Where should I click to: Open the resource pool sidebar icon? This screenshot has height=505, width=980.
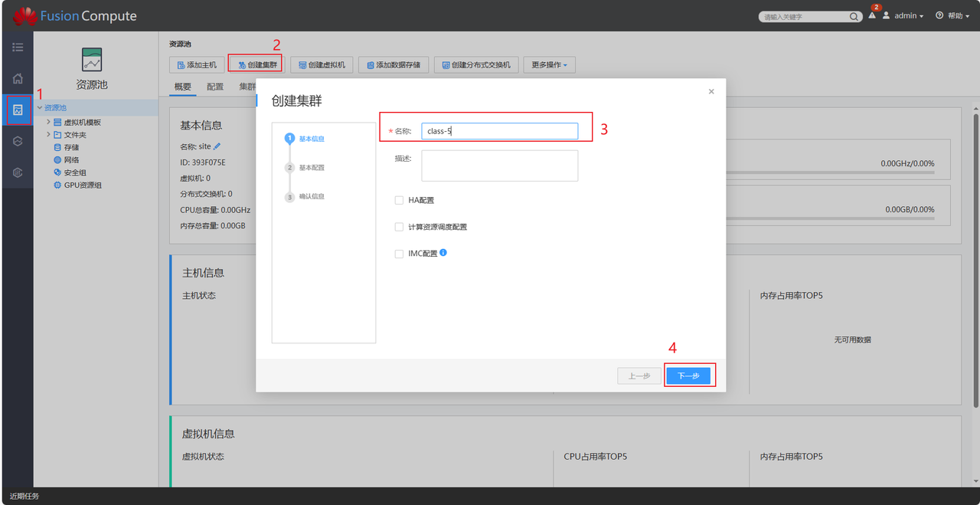coord(18,110)
